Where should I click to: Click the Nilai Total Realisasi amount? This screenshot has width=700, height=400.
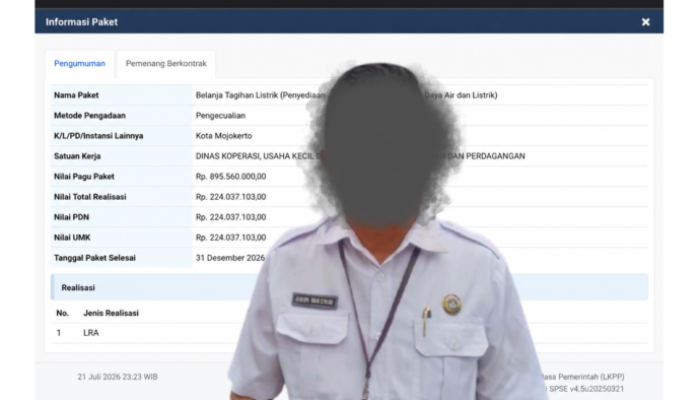(x=231, y=197)
